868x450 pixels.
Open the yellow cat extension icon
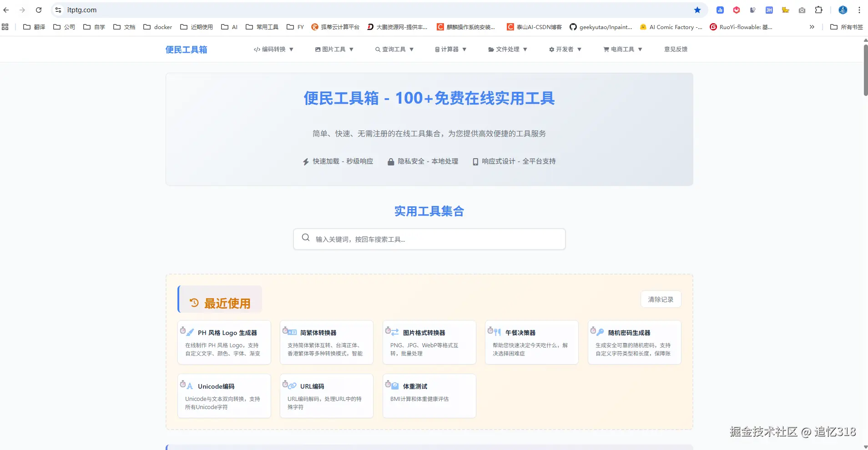pyautogui.click(x=786, y=10)
